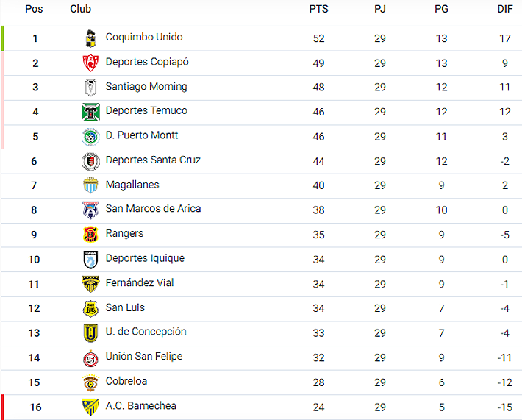This screenshot has width=522, height=420.
Task: Click the Cobreloa team logo
Action: point(90,382)
